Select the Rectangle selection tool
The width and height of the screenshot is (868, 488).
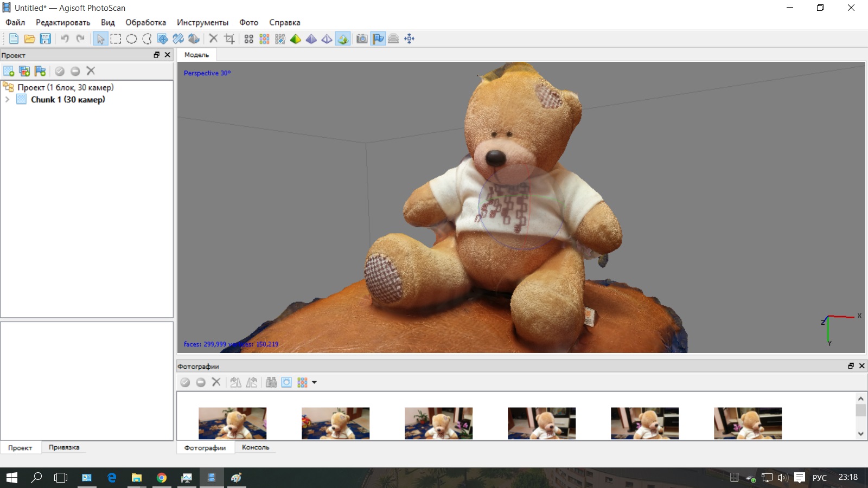coord(116,38)
